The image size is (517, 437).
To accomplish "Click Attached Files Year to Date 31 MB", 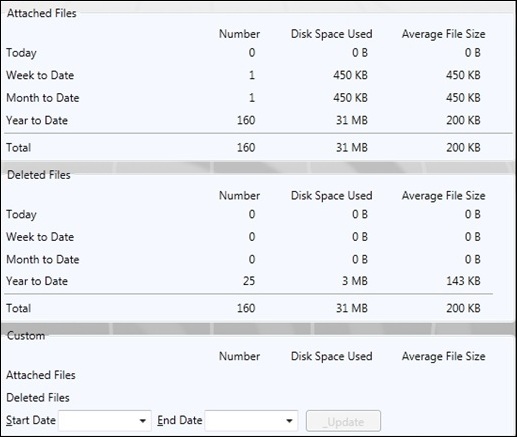I will pyautogui.click(x=352, y=120).
